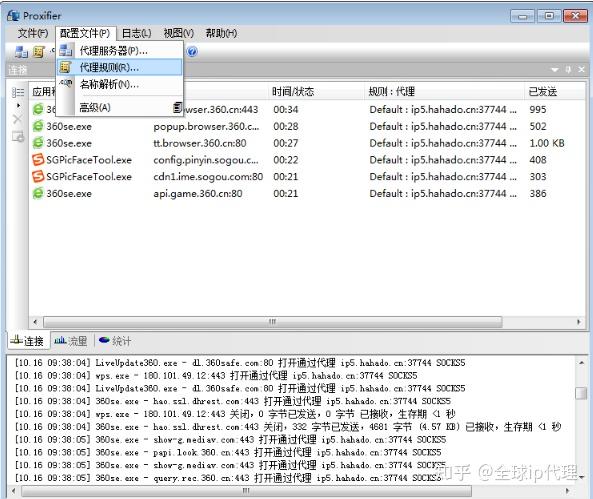
Task: Pin the connections panel with the pushpin icon
Action: [568, 70]
